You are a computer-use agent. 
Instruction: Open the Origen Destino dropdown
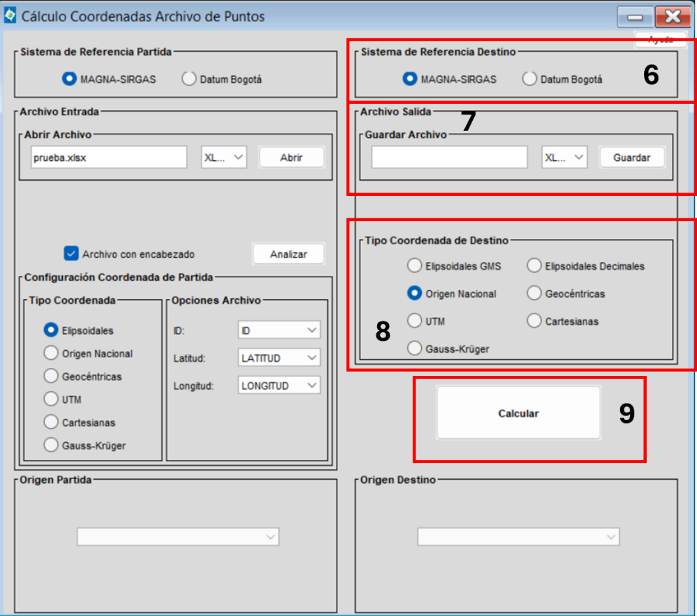pos(518,537)
